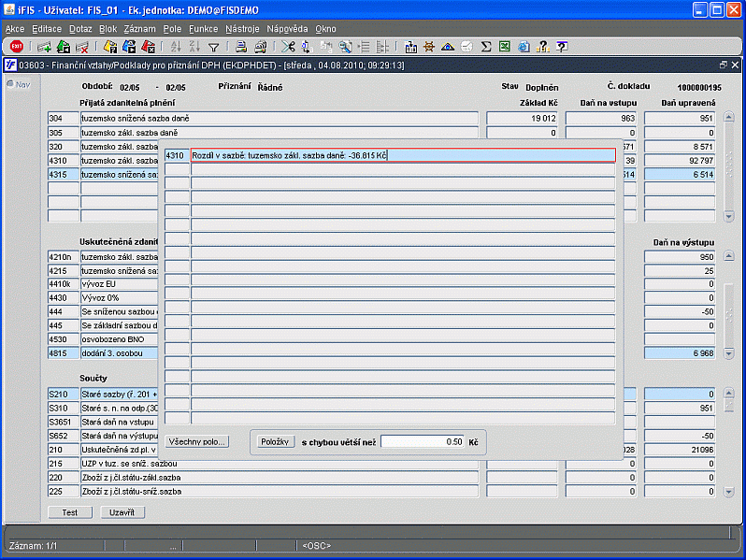
Task: Click row 4430 Vývoz 0%
Action: click(103, 298)
